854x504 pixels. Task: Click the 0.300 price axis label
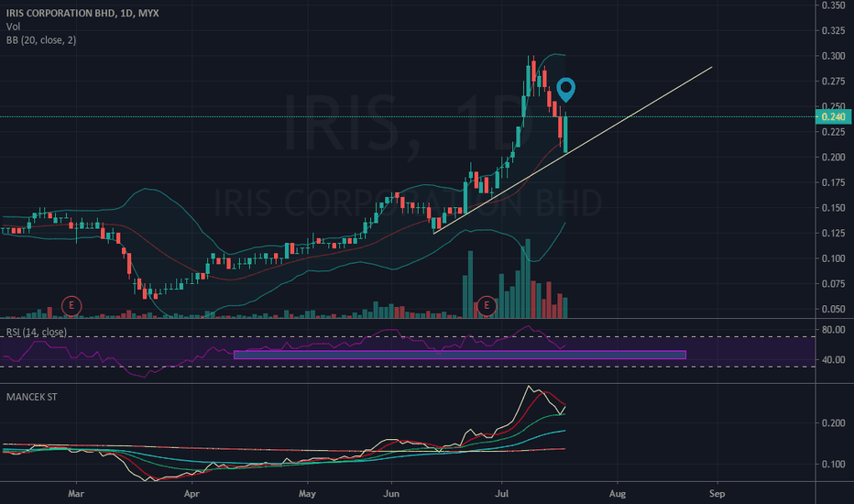(833, 56)
